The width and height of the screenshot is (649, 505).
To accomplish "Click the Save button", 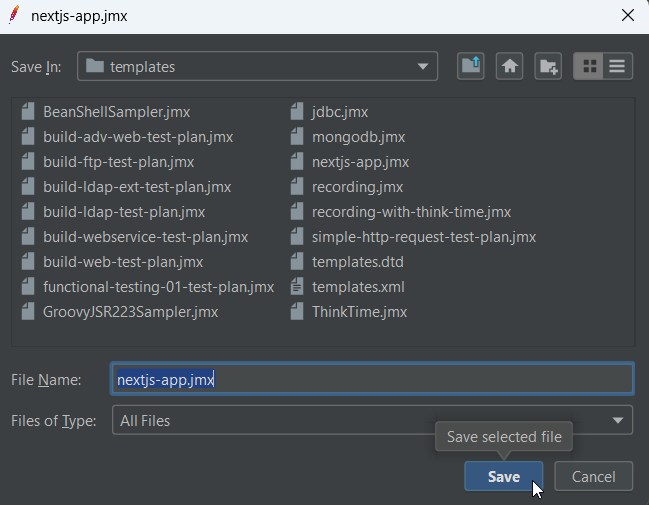I will tap(504, 476).
